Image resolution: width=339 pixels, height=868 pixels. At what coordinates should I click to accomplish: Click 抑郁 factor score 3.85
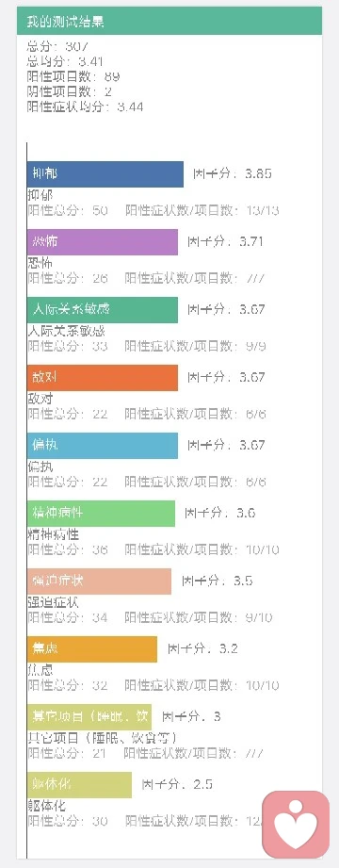(233, 173)
